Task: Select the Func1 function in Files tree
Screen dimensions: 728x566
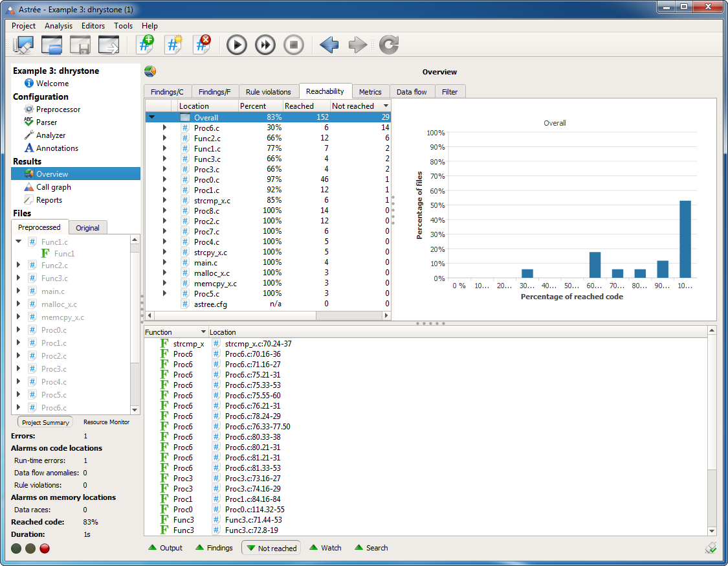Action: pos(64,254)
